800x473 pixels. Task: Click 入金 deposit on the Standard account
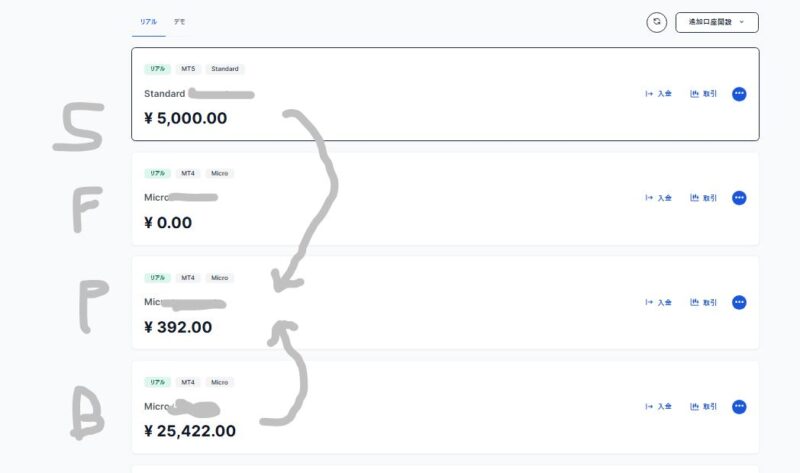[x=658, y=94]
